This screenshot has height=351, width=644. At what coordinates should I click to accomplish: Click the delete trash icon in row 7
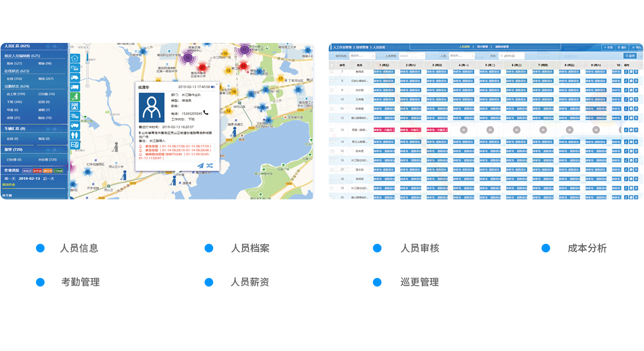click(636, 72)
